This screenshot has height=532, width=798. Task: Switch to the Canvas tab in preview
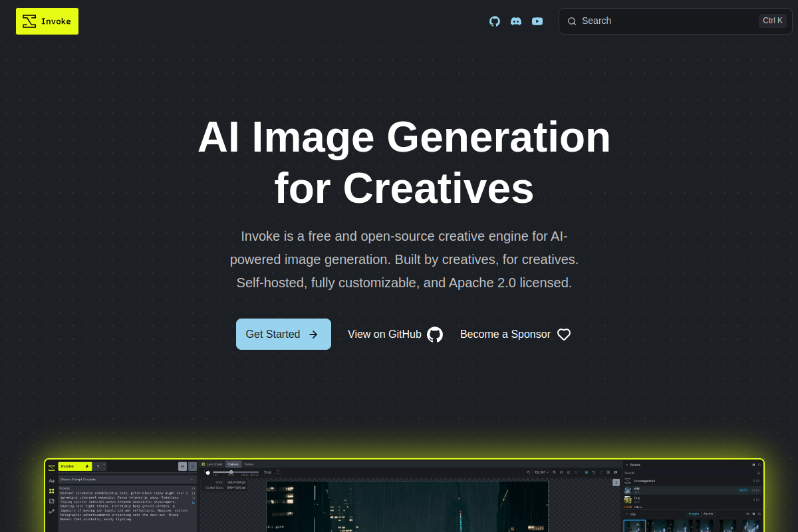(233, 464)
